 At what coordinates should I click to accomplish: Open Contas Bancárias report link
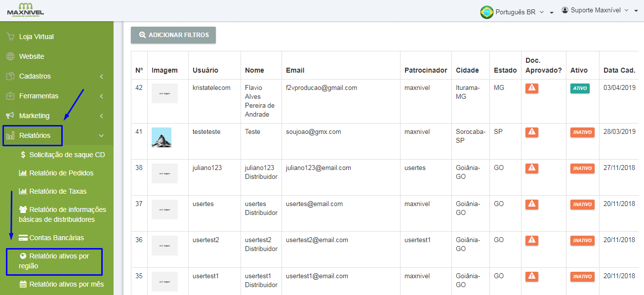[56, 238]
